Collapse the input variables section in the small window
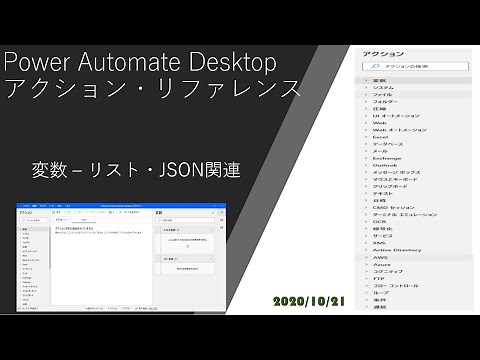Viewport: 480px width, 360px height. pos(211,230)
